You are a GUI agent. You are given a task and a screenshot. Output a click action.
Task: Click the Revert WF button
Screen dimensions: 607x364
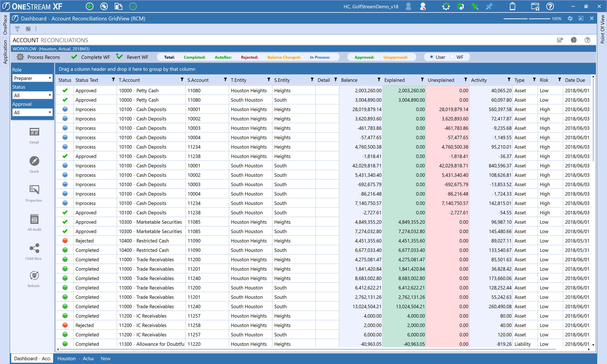132,57
